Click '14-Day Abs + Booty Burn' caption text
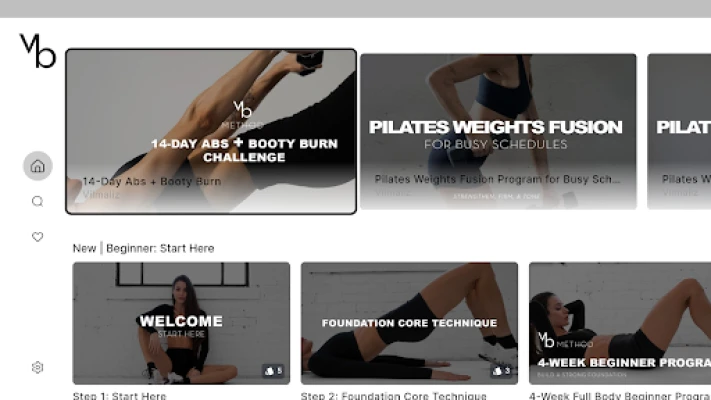 [x=152, y=181]
